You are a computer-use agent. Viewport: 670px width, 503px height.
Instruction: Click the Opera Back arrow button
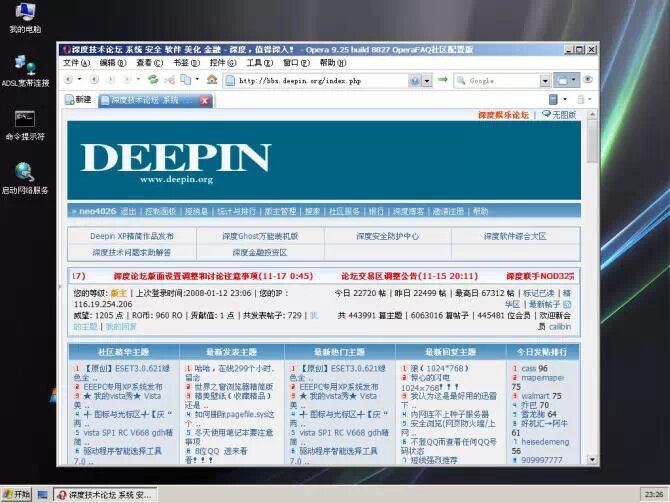point(68,79)
